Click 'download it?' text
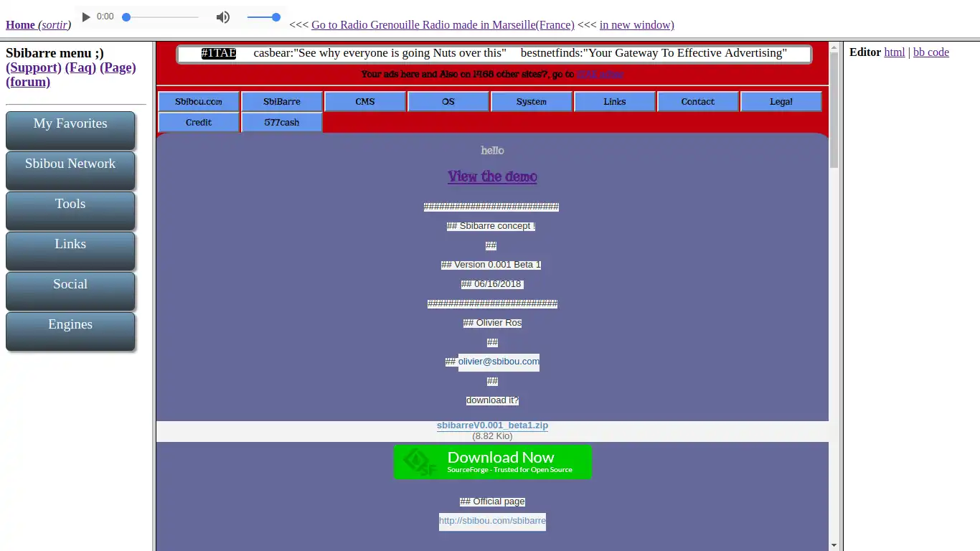This screenshot has height=551, width=980. (x=492, y=400)
